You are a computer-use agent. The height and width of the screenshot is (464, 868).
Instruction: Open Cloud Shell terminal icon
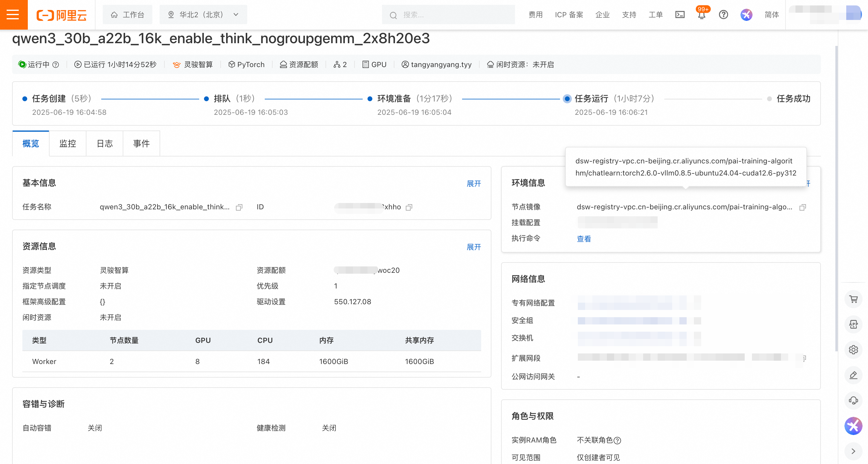pos(680,14)
